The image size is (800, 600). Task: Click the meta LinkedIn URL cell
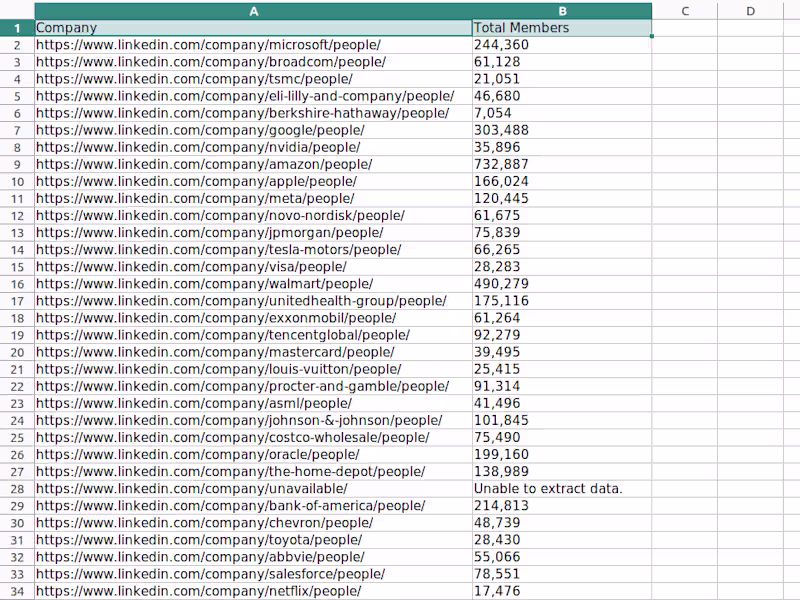[254, 198]
